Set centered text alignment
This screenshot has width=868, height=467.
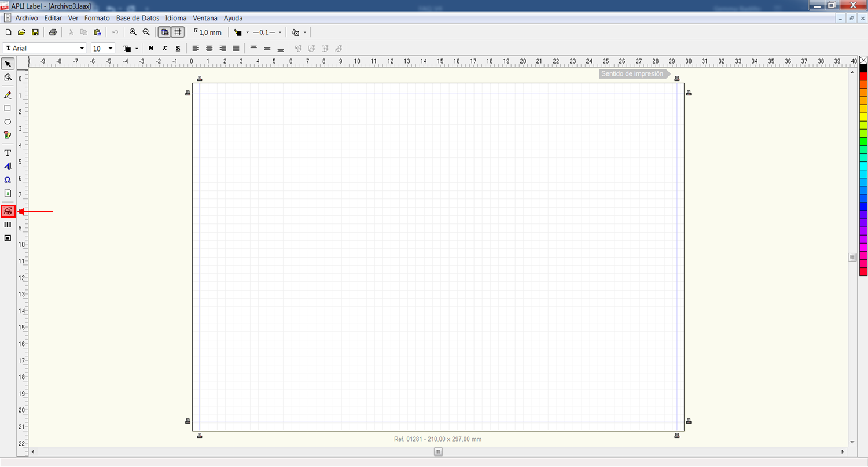tap(209, 48)
